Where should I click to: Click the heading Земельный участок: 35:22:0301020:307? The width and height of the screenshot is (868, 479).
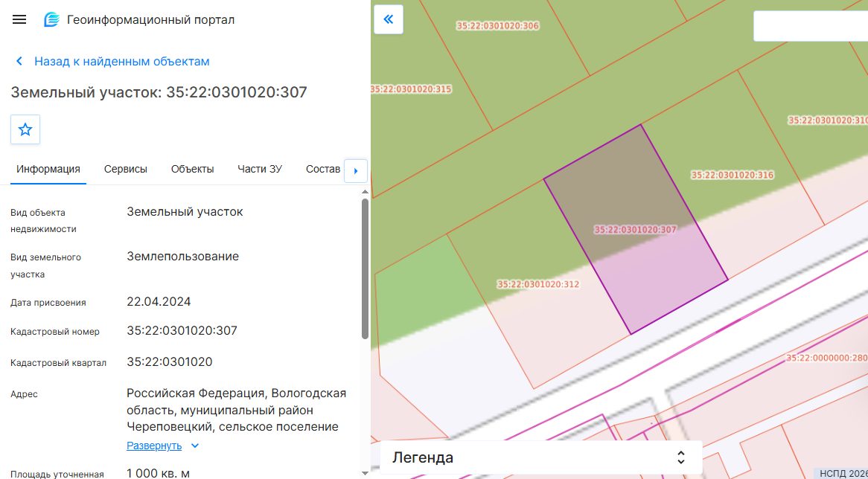(159, 91)
